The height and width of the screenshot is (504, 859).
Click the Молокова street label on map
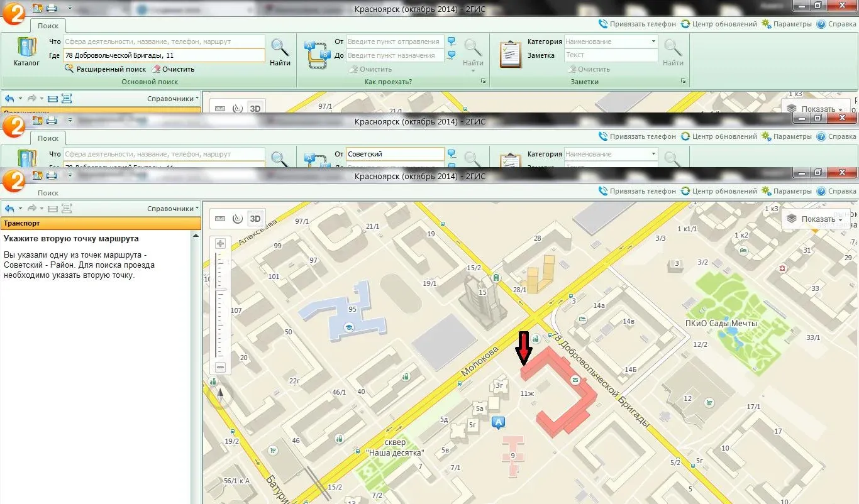pos(480,361)
